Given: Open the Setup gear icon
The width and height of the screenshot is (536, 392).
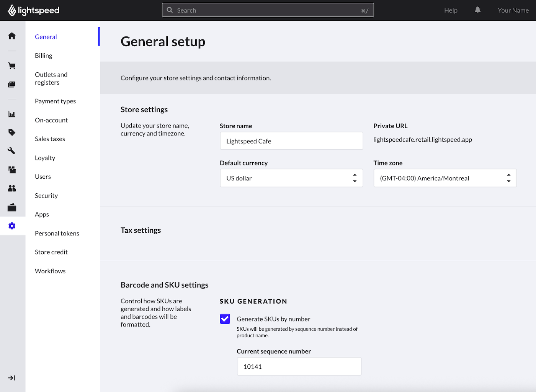Looking at the screenshot, I should pyautogui.click(x=12, y=226).
